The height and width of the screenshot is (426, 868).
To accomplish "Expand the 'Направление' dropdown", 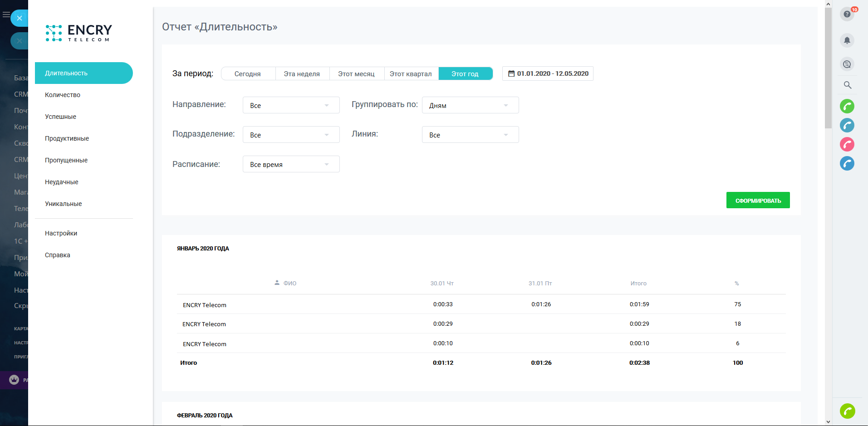I will point(291,105).
